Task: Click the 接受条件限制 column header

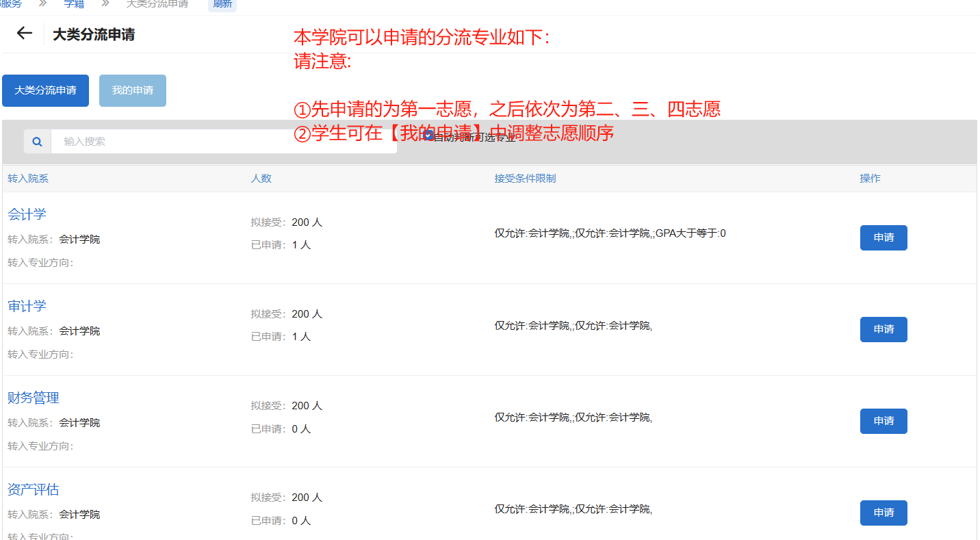Action: pyautogui.click(x=525, y=179)
